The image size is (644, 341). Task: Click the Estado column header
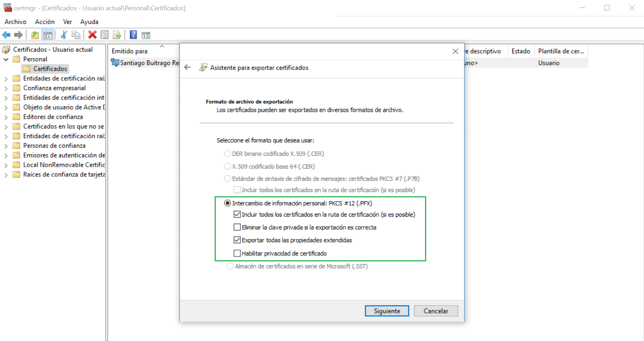pyautogui.click(x=521, y=51)
